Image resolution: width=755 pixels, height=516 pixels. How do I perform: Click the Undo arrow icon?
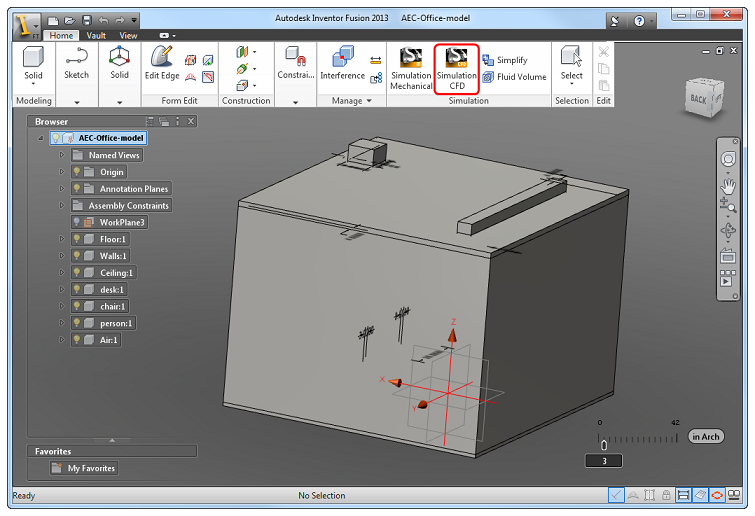coord(104,20)
